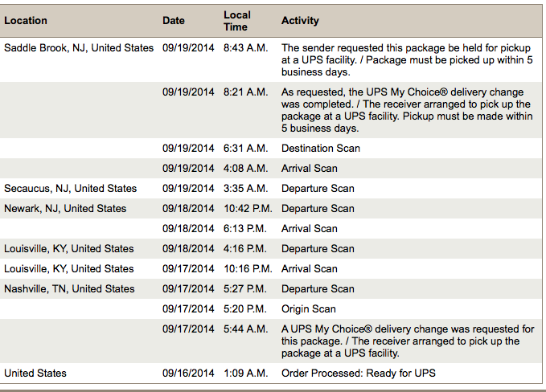Click the 5:44 A.M. delivery change text
Screen dimensions: 546x392
(x=408, y=341)
